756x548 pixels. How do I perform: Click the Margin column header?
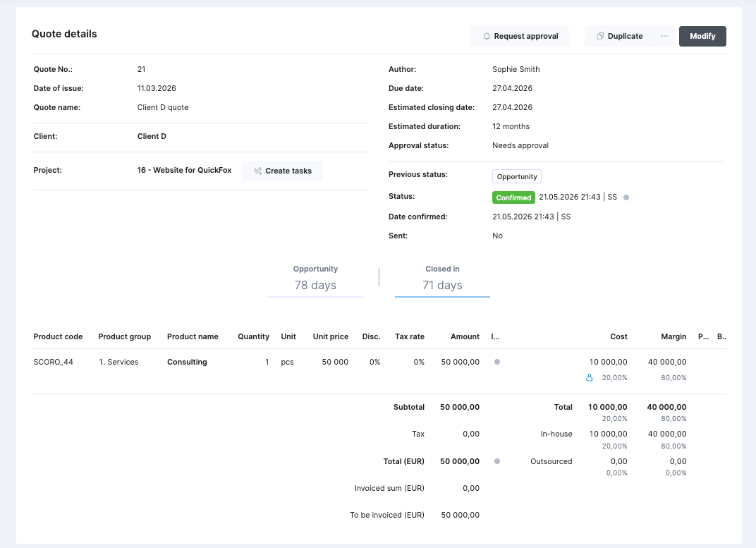click(x=673, y=336)
